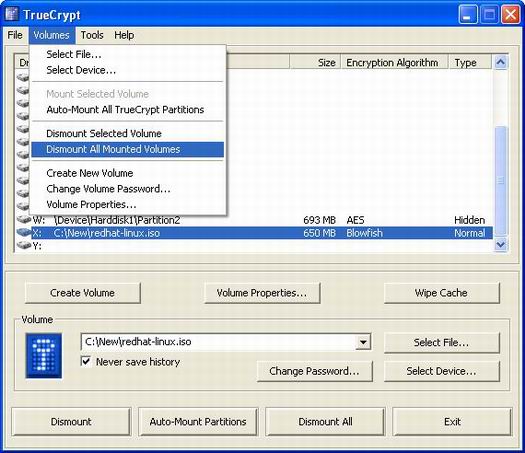Click the volume path input field
Screen dimensions: 525x453
point(218,342)
